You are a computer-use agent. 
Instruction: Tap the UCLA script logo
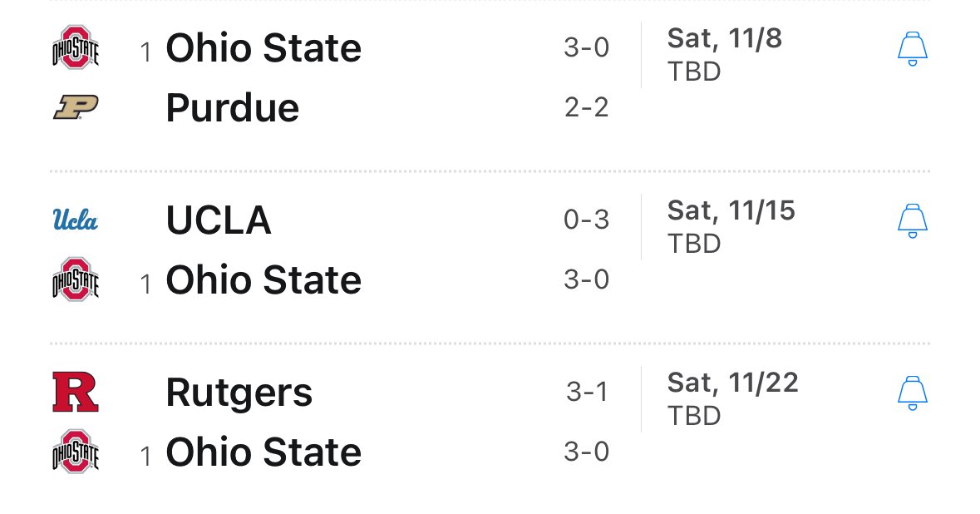(x=76, y=220)
